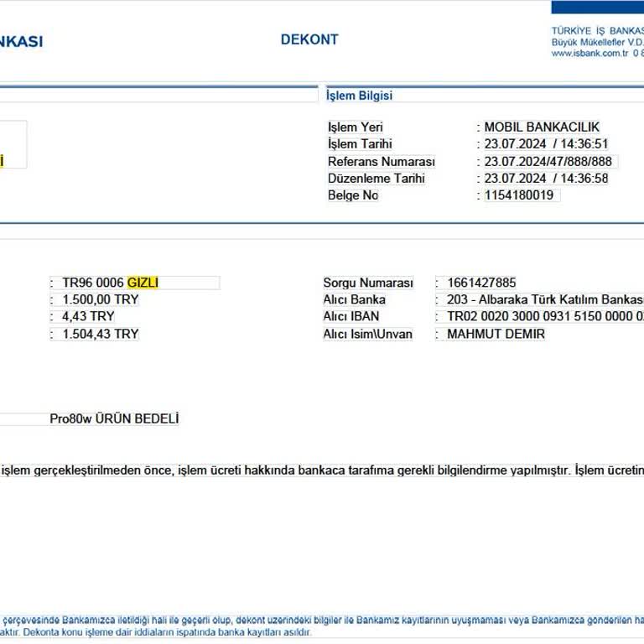This screenshot has width=644, height=644.
Task: Select the İşlem Bilgisi section header
Action: 359,96
